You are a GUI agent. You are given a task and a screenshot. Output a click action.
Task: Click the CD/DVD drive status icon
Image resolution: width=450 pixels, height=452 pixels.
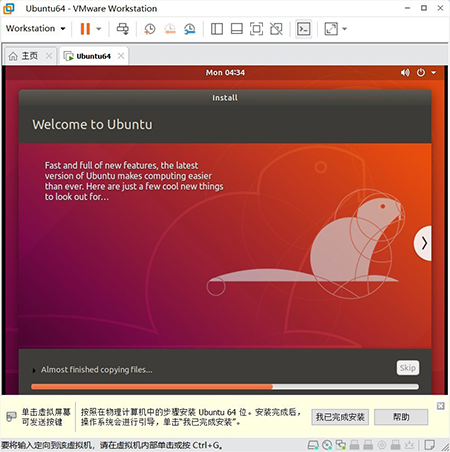point(327,445)
